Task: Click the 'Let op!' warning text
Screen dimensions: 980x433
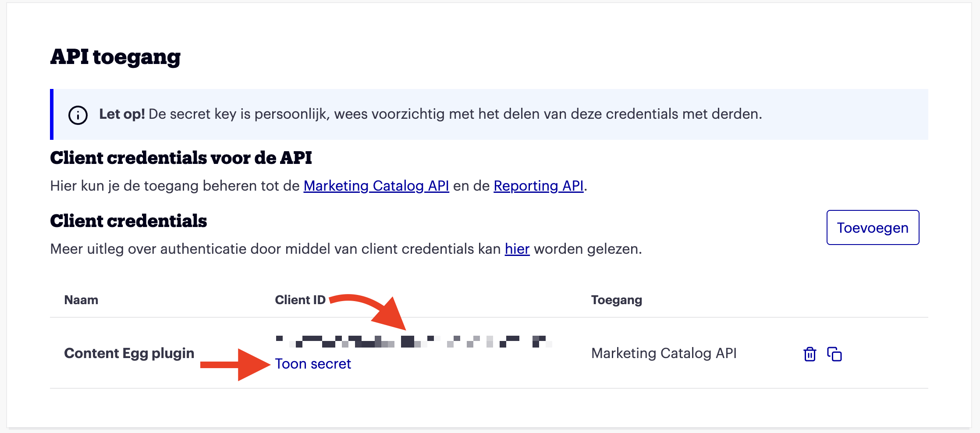Action: [x=122, y=114]
